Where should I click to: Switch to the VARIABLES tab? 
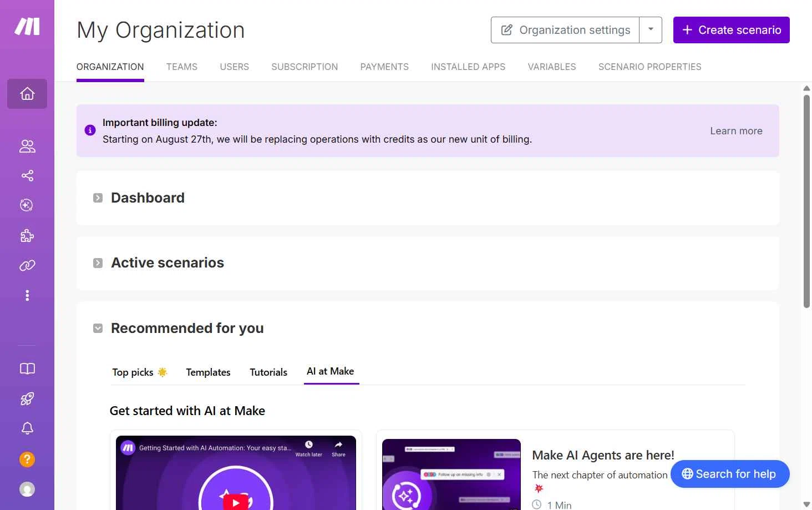(x=552, y=67)
